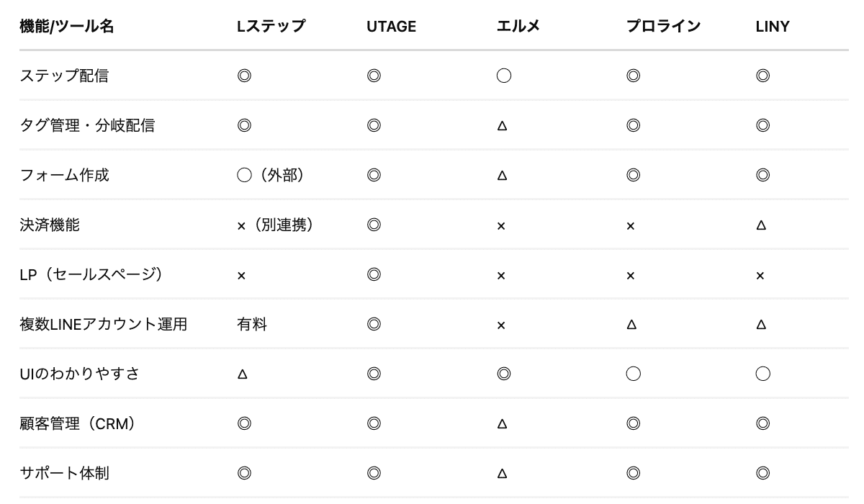The image size is (864, 504).
Task: Click the triangle for Lステップ UIのわかりやすさ
Action: click(243, 374)
